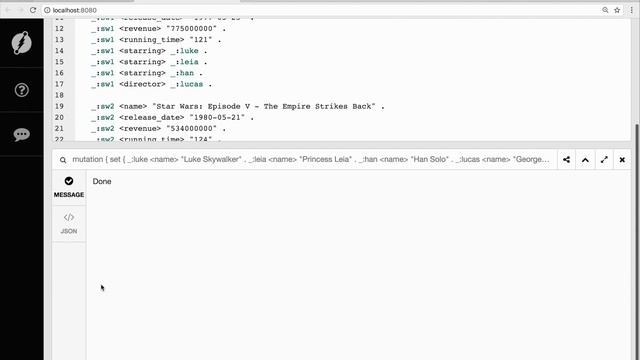The width and height of the screenshot is (640, 360).
Task: Click line 13 running_time "121" text
Action: pos(156,40)
